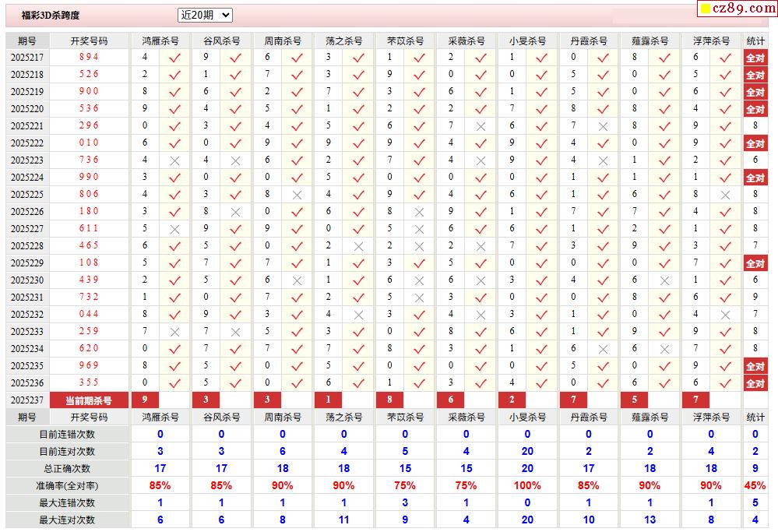Click the 100% accuracy value under 小旻杀号
Viewport: 778px width, 532px height.
pos(527,486)
